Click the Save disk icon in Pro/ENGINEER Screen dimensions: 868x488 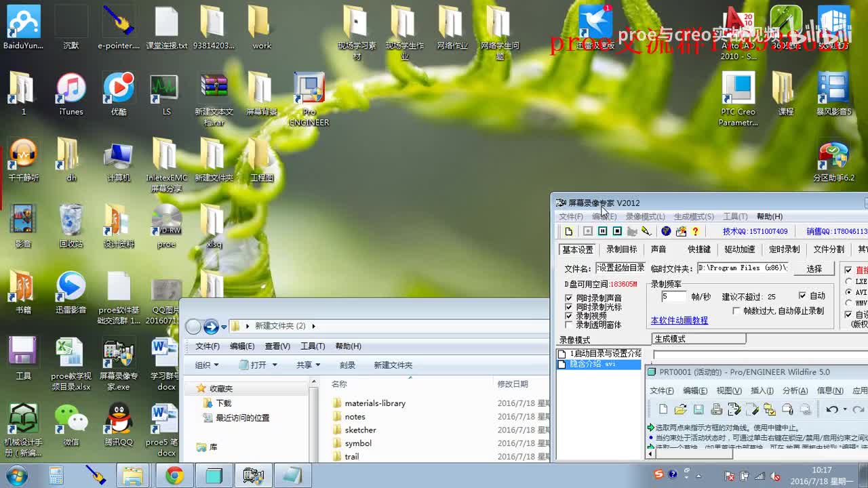pos(698,409)
